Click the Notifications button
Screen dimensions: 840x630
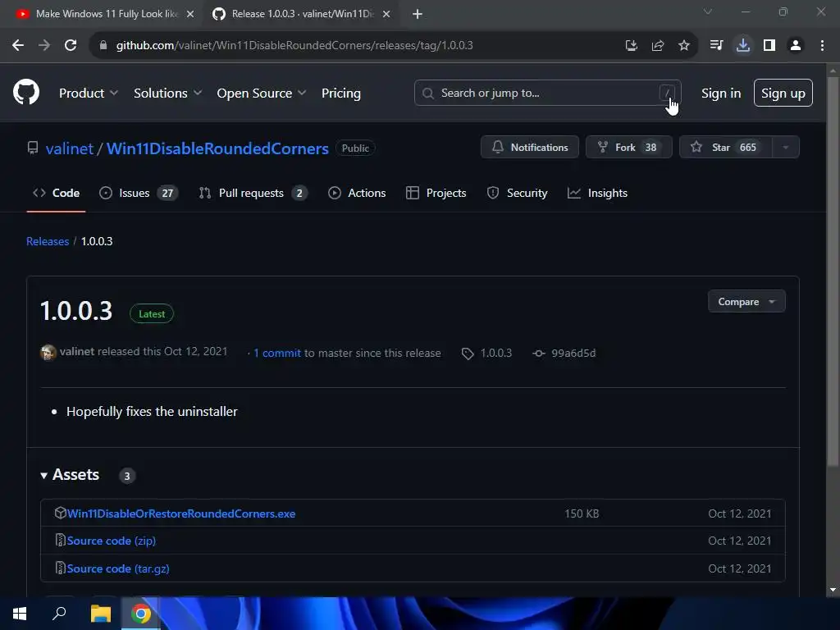click(x=530, y=148)
